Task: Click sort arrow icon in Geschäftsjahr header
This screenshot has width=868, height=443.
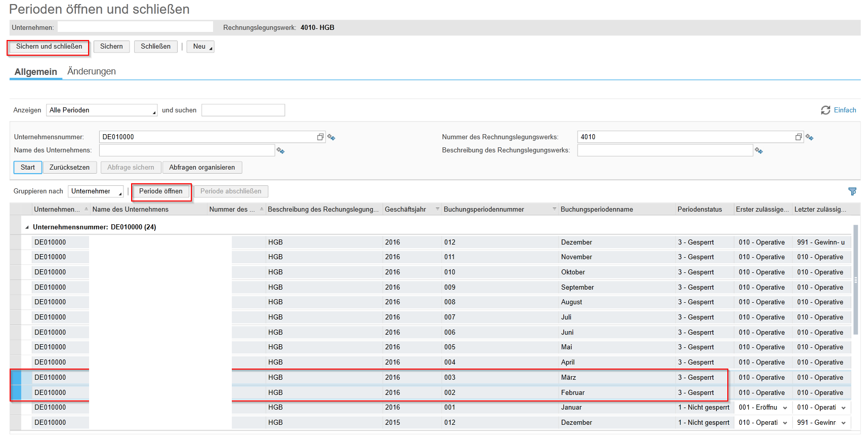Action: 438,209
